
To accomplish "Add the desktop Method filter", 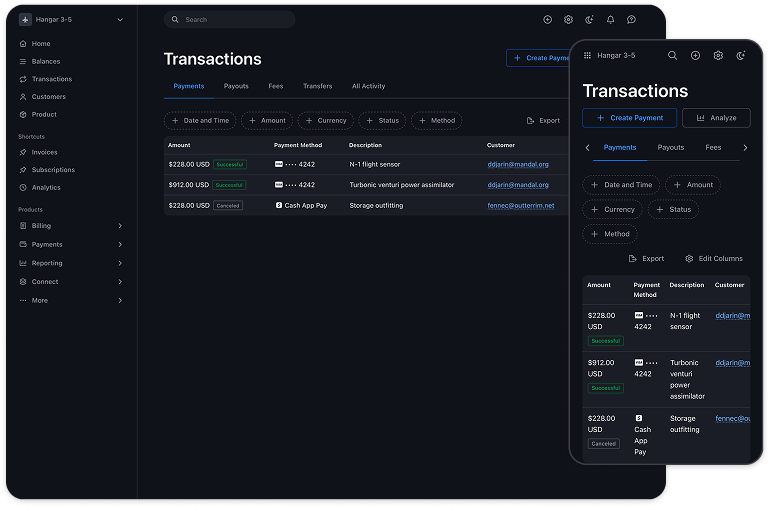I will (437, 121).
